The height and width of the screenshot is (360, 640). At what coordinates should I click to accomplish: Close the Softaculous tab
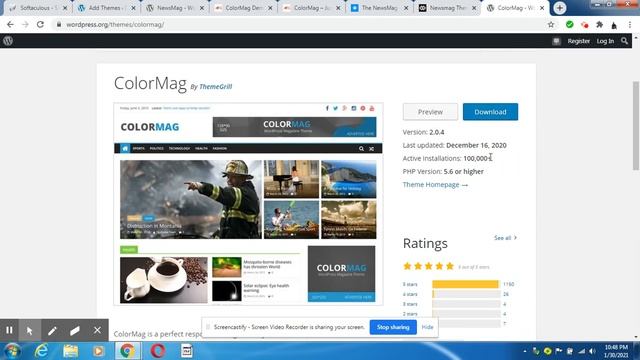(65, 8)
